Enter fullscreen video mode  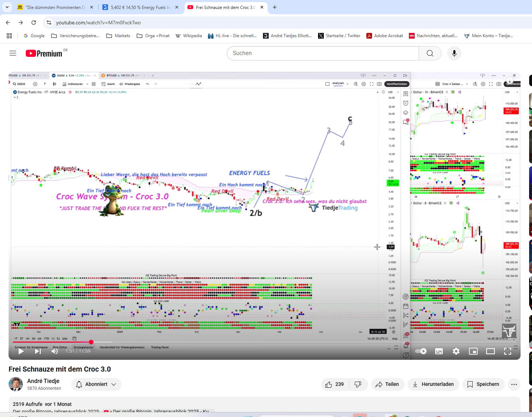[x=508, y=351]
